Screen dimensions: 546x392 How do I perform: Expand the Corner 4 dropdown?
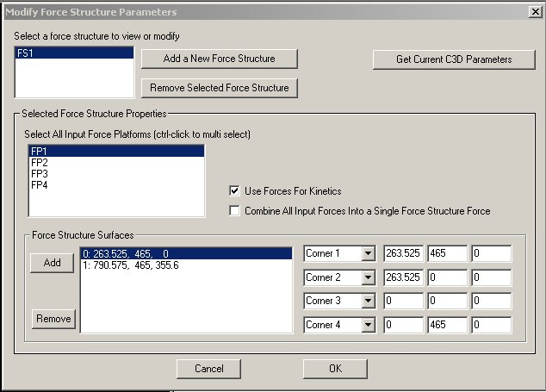pyautogui.click(x=369, y=327)
